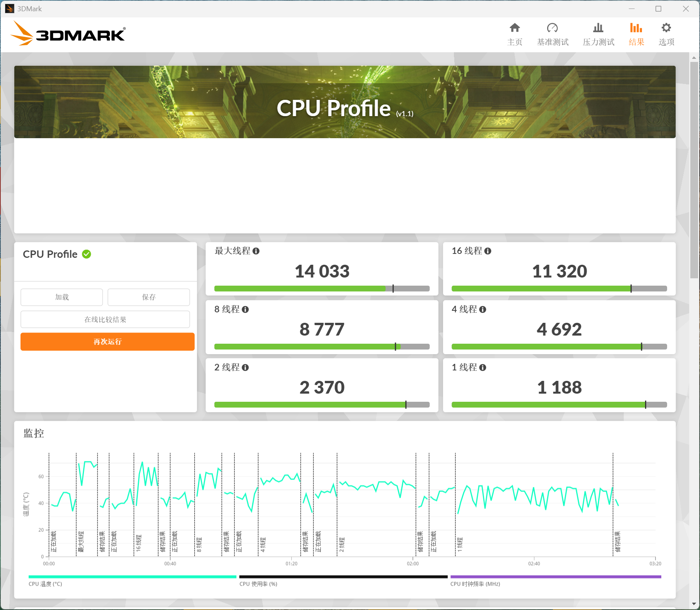Viewport: 700px width, 610px height.
Task: Click the 1 线程 score 1 188
Action: coord(560,387)
